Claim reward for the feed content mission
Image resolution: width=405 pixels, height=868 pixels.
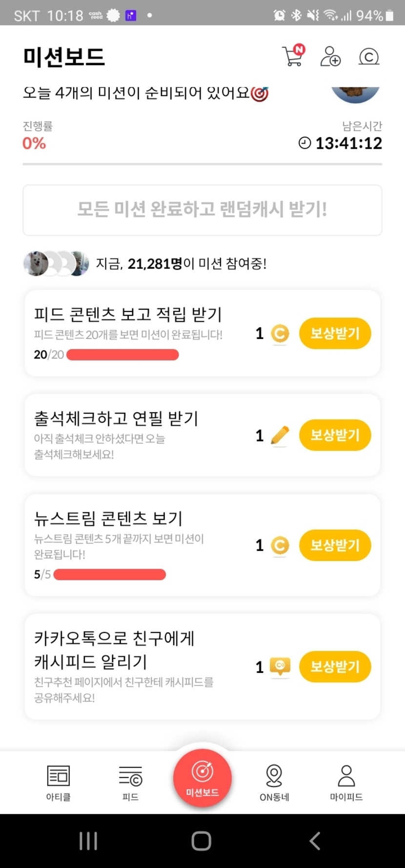click(335, 334)
